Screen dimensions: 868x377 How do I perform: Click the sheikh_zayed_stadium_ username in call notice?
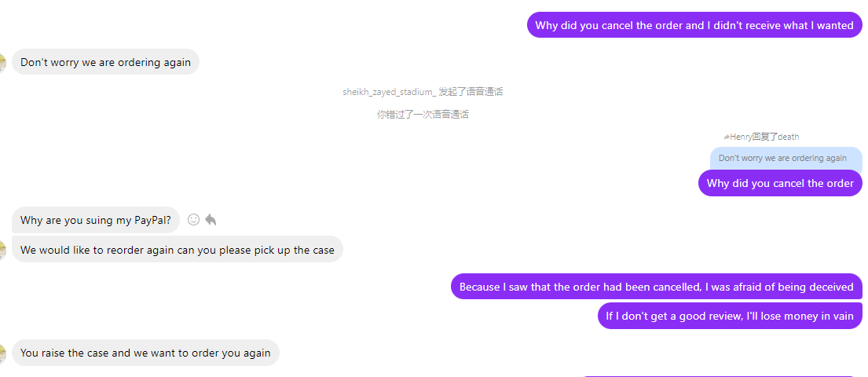pos(389,92)
